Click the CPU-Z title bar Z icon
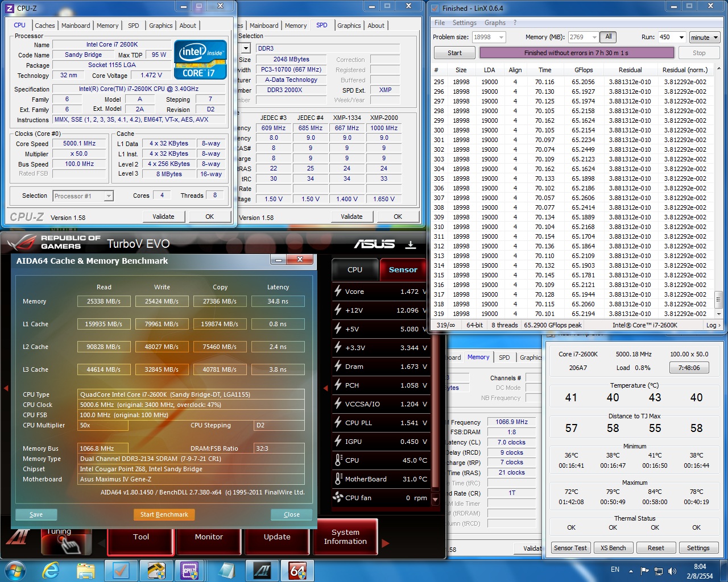728x582 pixels. click(x=10, y=8)
